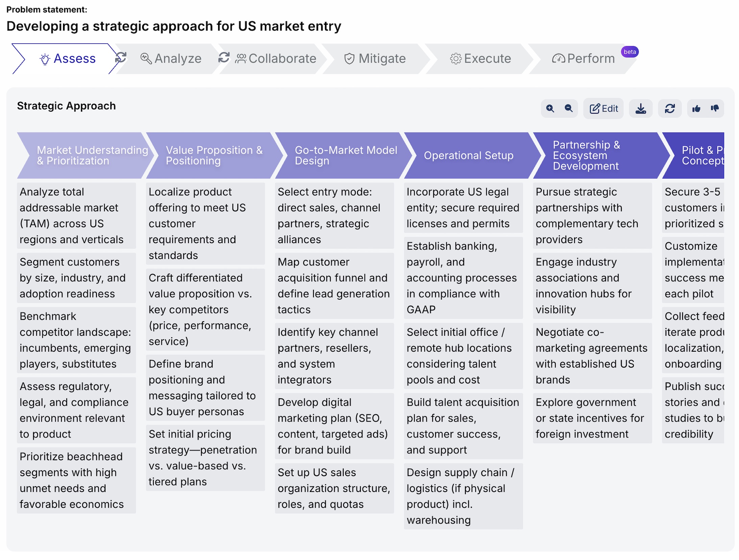Go to the Mitigate step tab
739x560 pixels.
[x=375, y=59]
